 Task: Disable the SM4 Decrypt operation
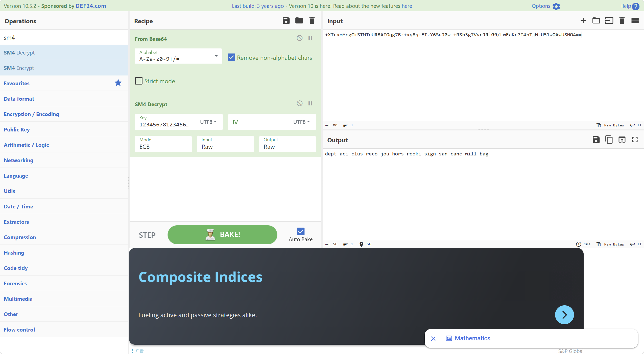coord(299,103)
